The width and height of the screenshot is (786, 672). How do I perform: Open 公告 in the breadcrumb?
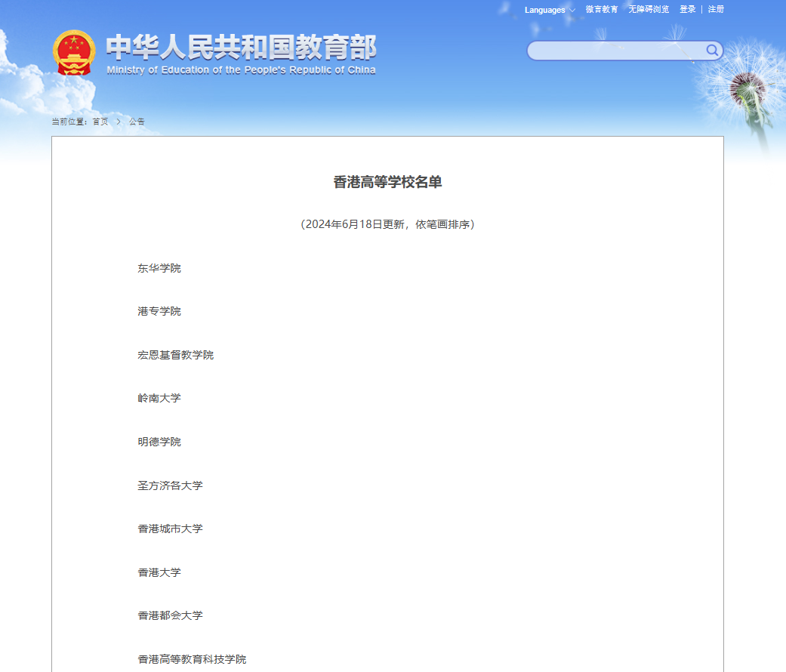pos(137,122)
